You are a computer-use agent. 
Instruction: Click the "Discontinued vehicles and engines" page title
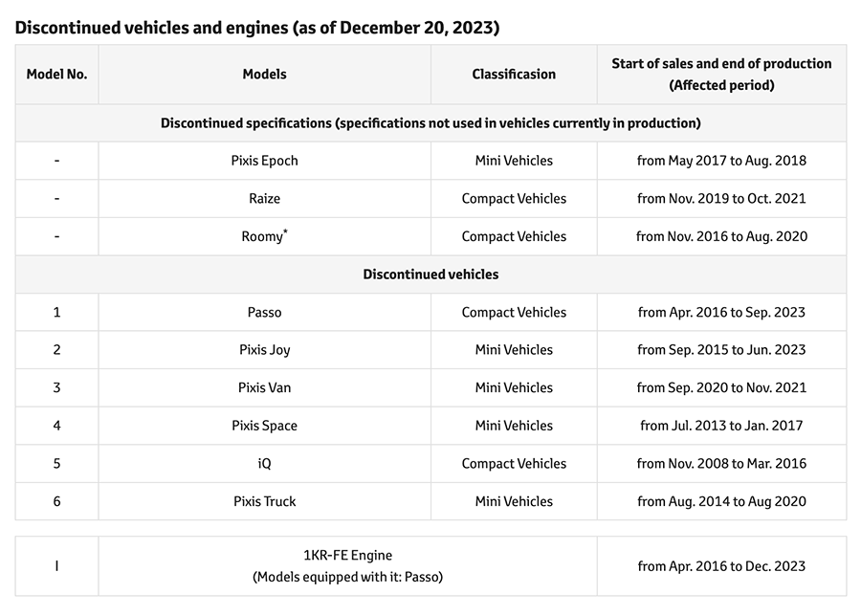257,27
